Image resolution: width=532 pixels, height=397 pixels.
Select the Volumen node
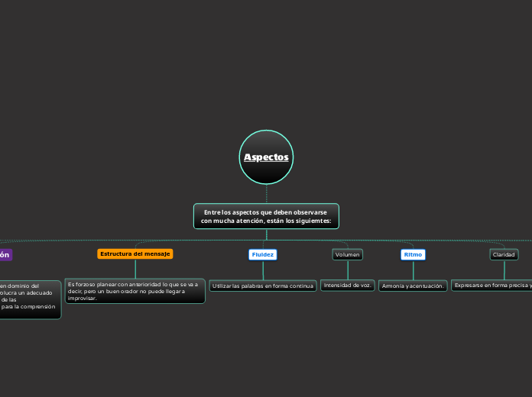348,254
